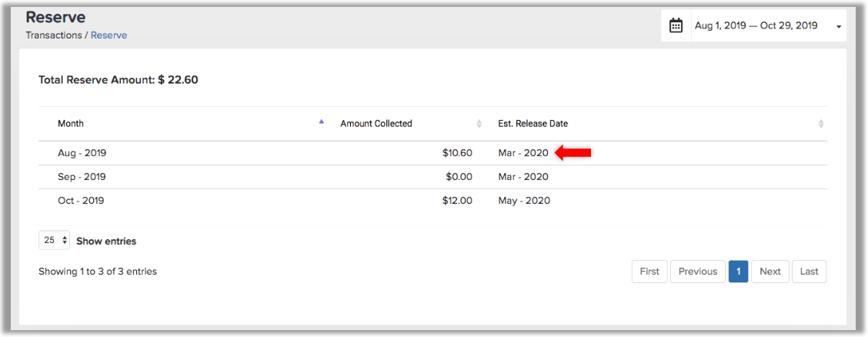868x337 pixels.
Task: Click the Est. Release Date header
Action: [x=533, y=123]
